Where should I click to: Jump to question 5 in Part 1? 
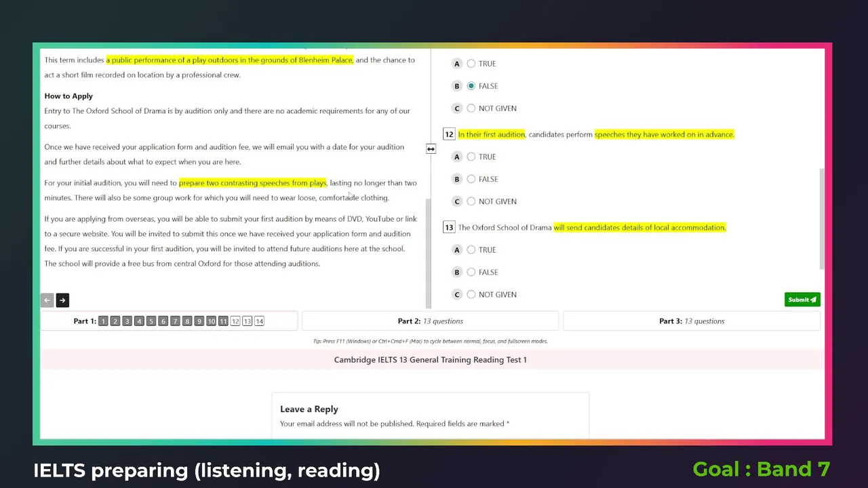151,321
